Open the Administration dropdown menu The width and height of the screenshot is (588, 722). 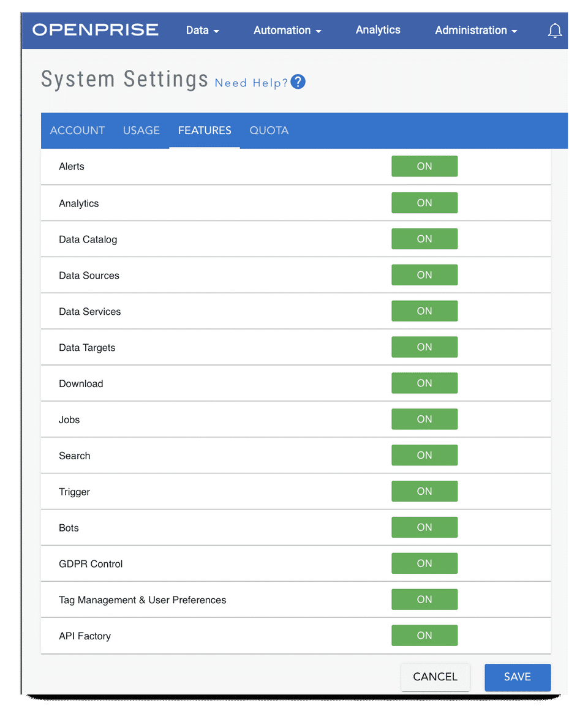(x=476, y=30)
